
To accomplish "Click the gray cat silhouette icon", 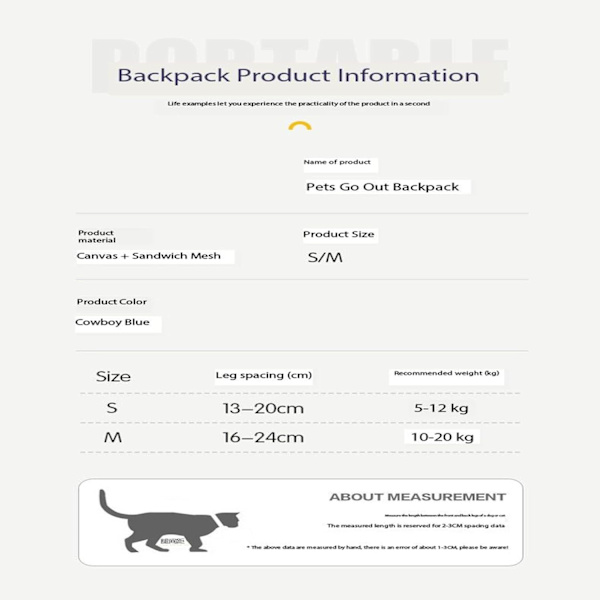I will pos(169,521).
